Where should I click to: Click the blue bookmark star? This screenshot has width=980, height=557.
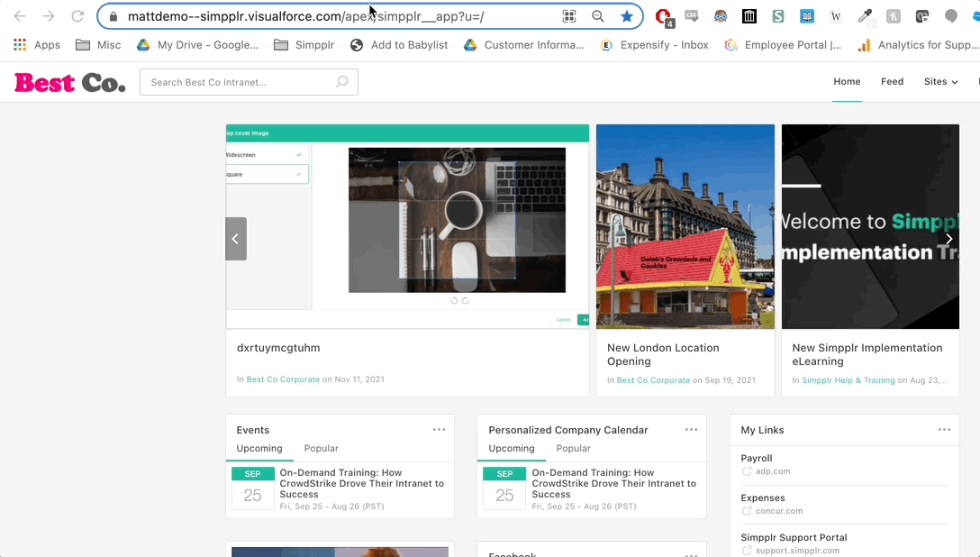627,17
